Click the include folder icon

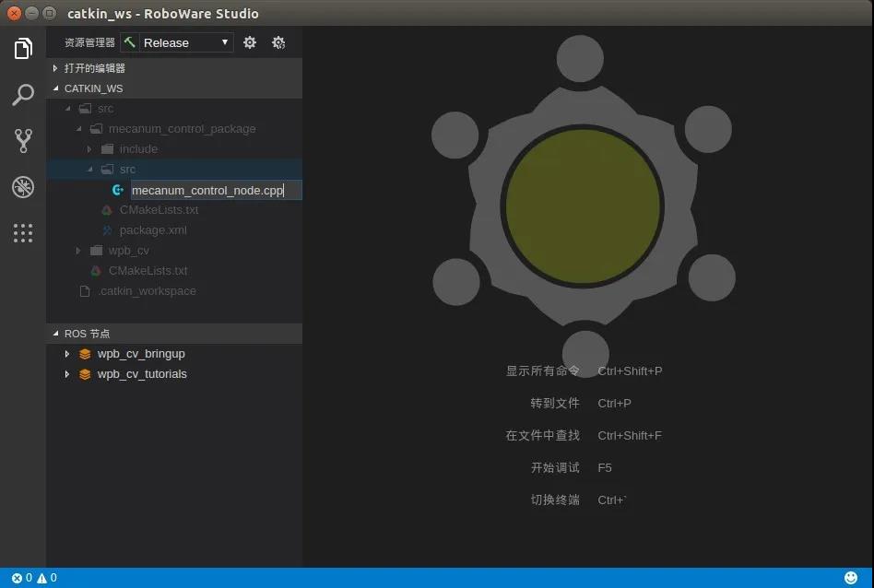(x=107, y=148)
